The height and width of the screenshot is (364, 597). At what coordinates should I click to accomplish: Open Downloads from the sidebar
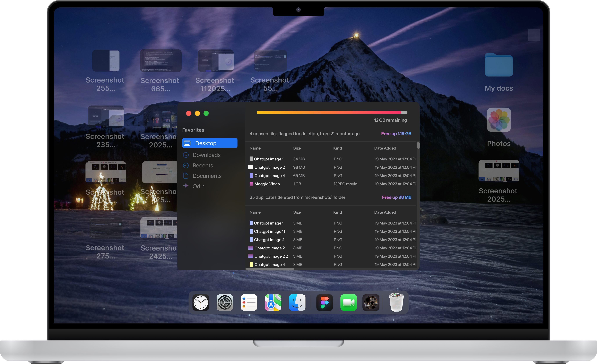(x=206, y=155)
